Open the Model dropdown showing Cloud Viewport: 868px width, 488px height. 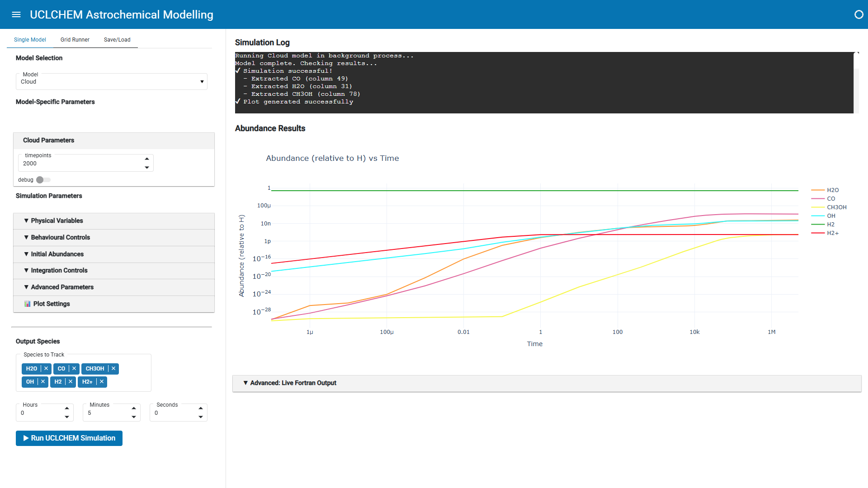112,82
